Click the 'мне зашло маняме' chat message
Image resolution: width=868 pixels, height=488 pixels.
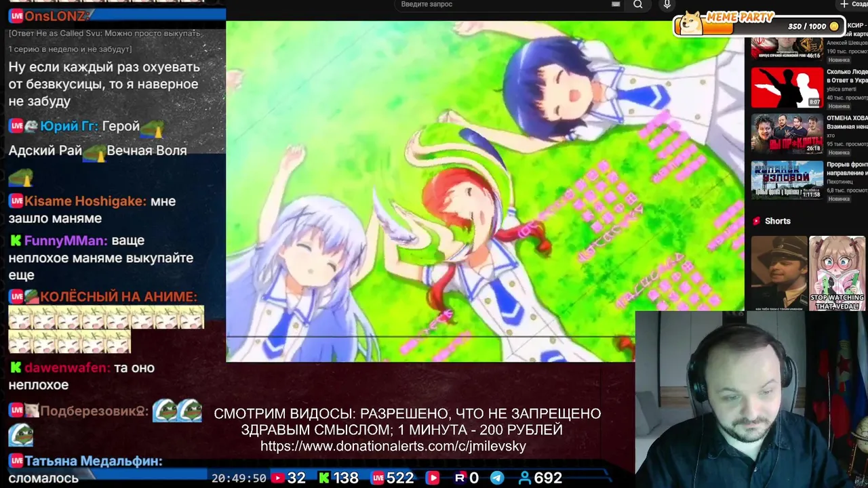coord(92,209)
